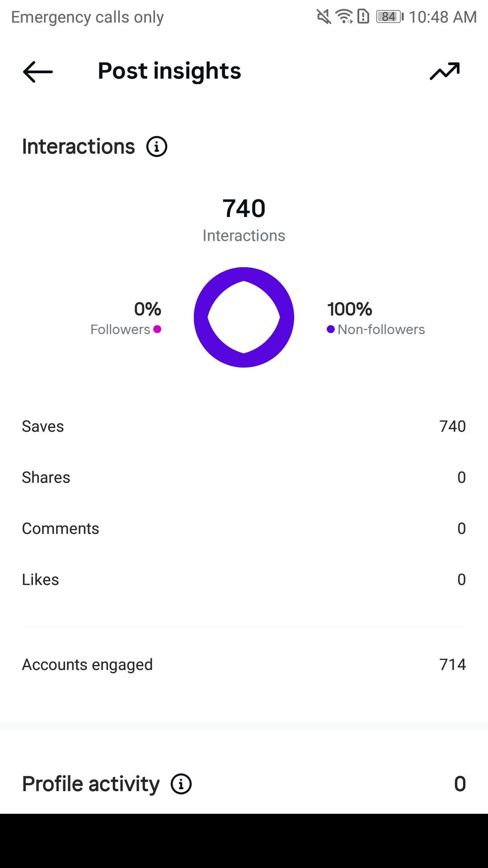
Task: Open the trending arrow insights icon
Action: (x=445, y=71)
